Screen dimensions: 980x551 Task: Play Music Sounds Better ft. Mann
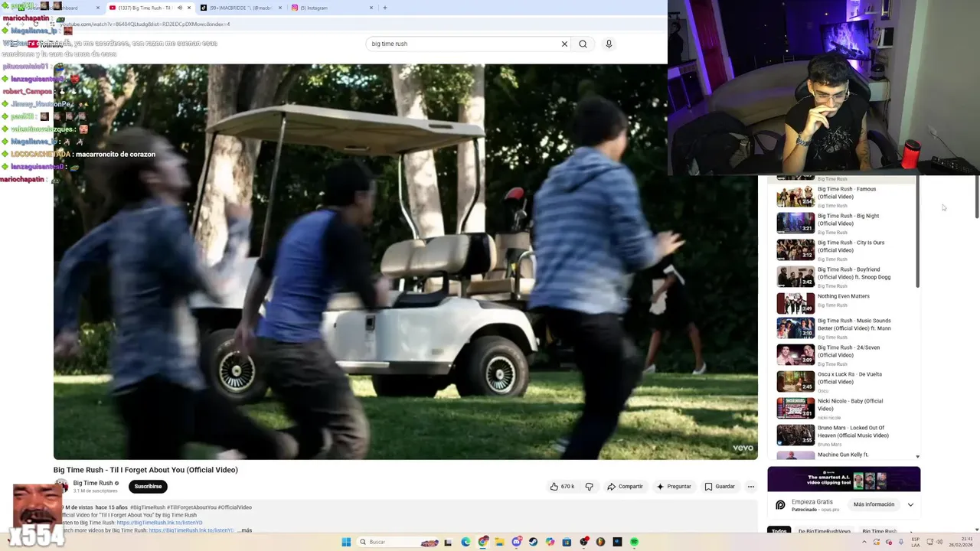pos(846,328)
